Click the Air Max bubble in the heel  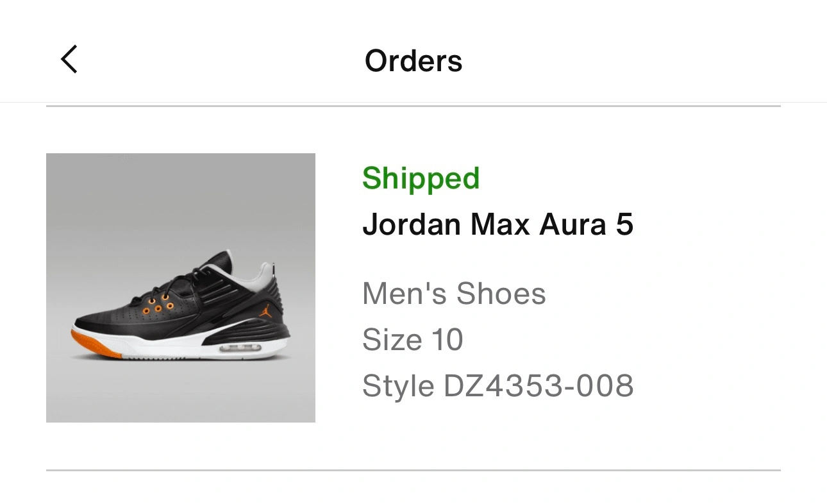tap(241, 348)
